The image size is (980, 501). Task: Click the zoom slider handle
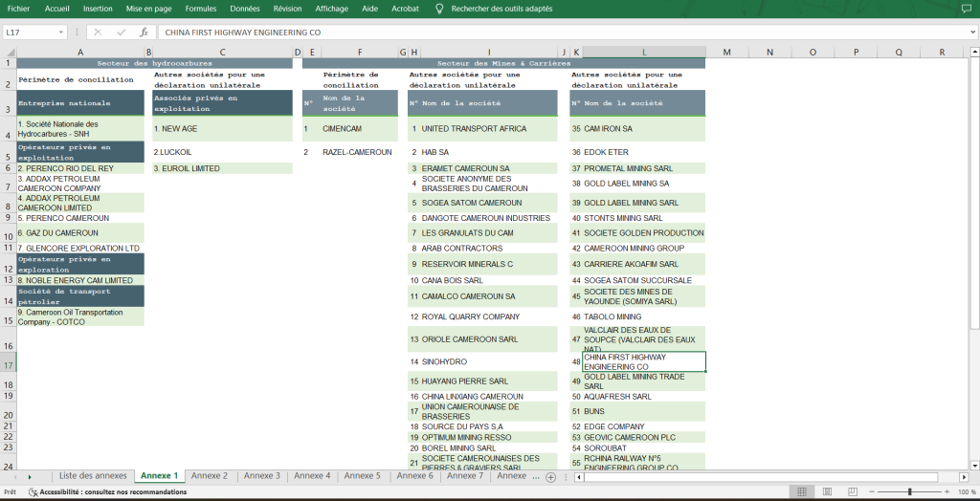tap(909, 492)
